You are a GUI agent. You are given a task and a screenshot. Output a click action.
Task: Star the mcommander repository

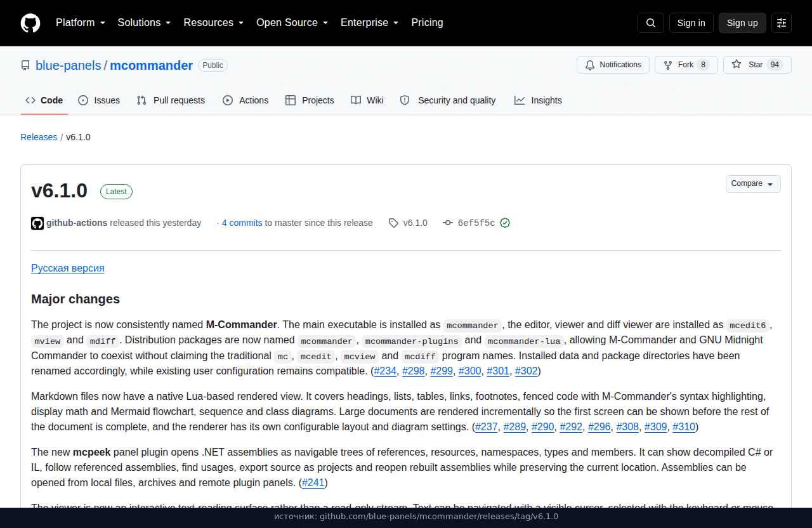pyautogui.click(x=757, y=65)
